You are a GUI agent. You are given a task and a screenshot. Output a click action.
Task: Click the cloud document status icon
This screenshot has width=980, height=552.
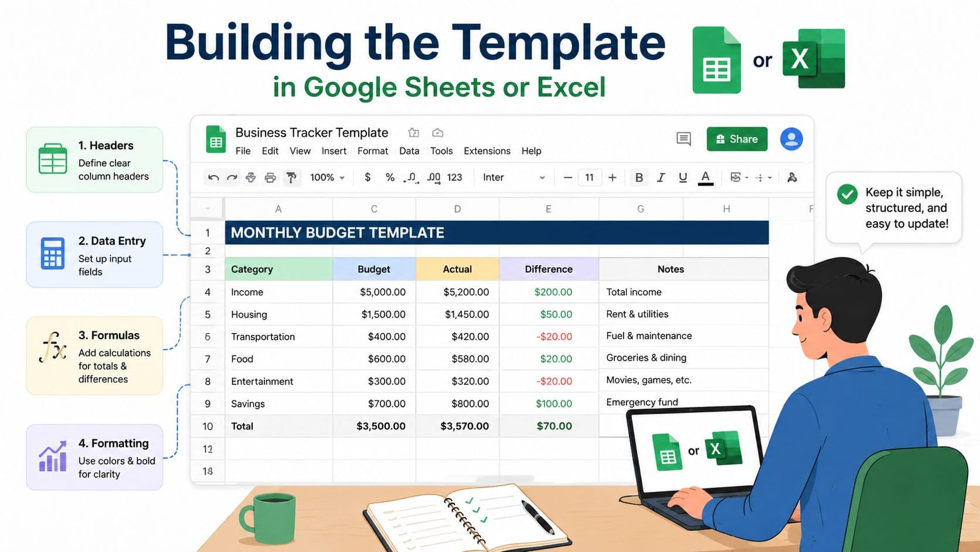[437, 133]
